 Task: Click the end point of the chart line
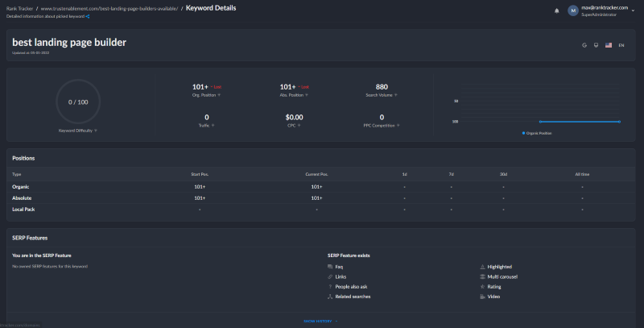click(x=619, y=122)
